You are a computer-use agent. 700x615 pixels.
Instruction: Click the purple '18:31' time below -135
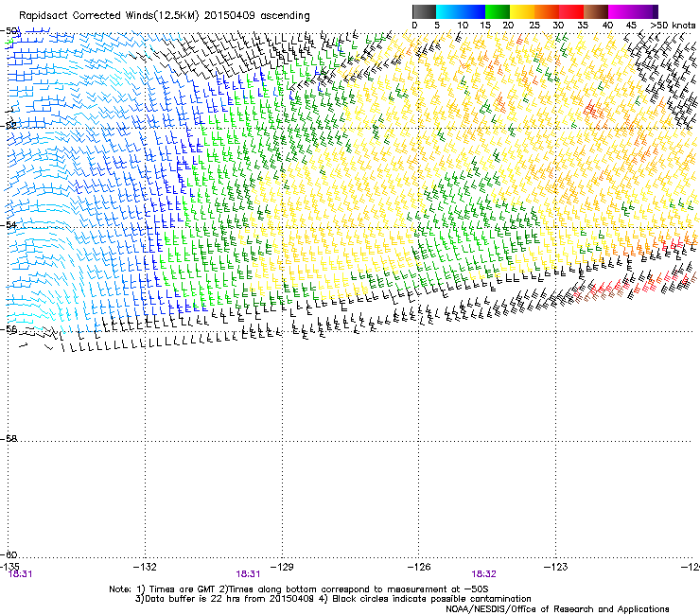(x=21, y=574)
